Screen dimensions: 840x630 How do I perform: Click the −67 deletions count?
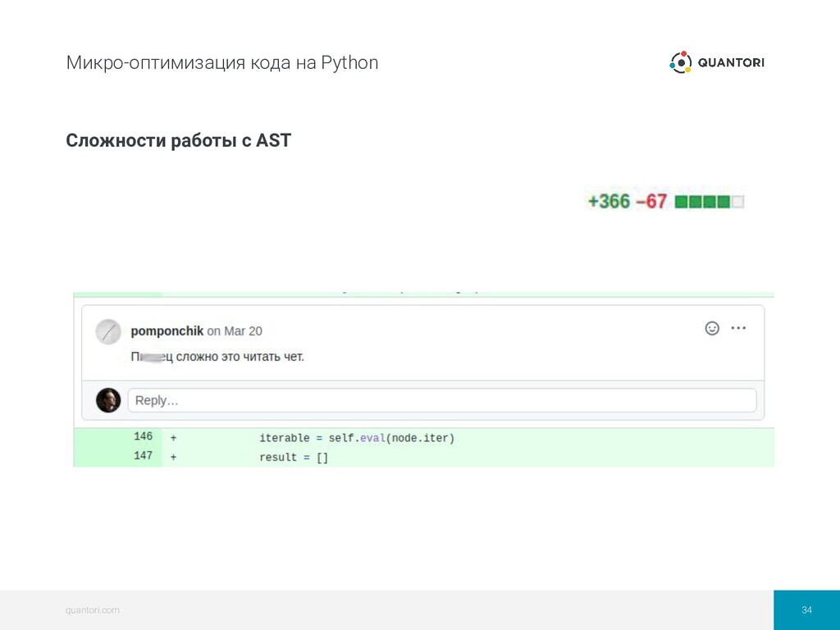click(651, 202)
